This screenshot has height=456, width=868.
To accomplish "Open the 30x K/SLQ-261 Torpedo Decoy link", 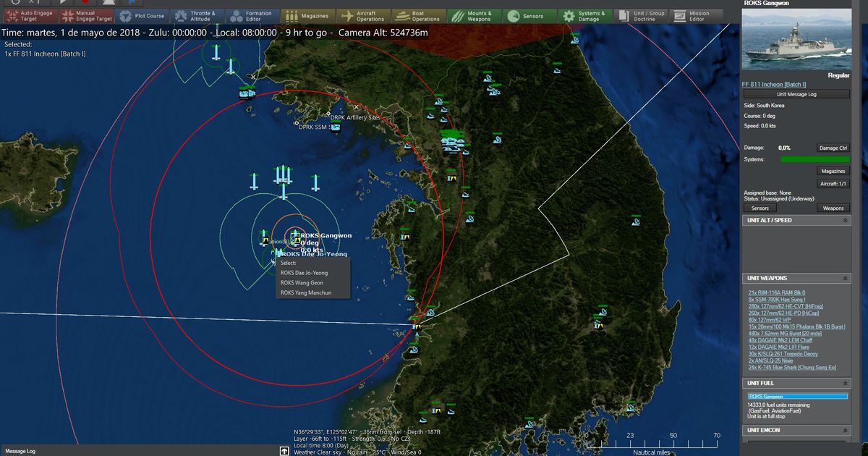I will pos(784,353).
